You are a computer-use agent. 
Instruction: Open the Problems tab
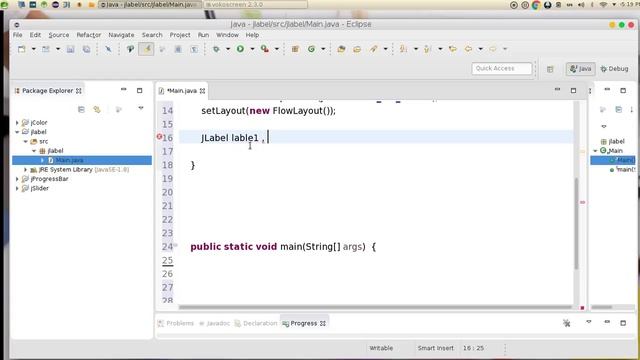coord(176,323)
